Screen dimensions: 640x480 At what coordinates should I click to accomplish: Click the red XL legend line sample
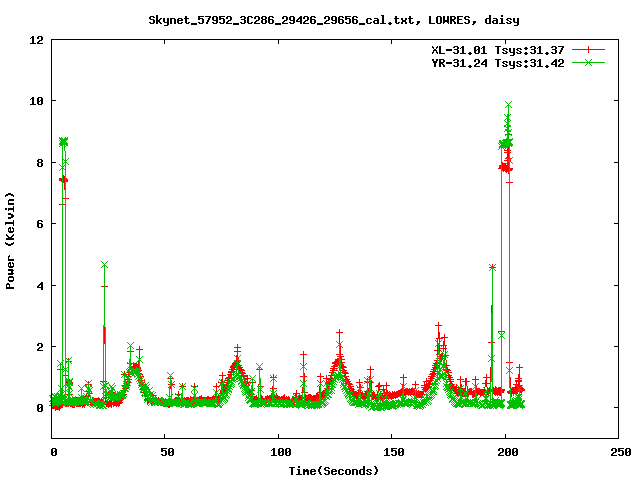click(x=588, y=50)
